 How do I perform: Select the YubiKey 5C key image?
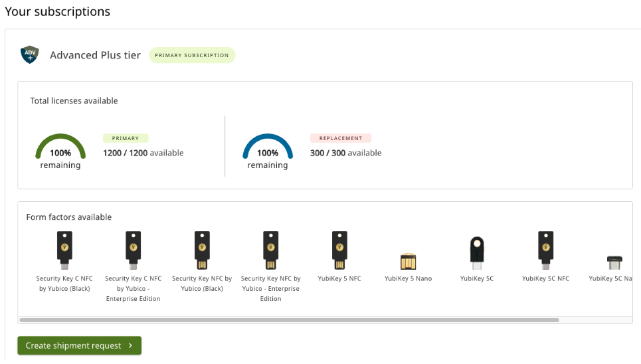pos(477,253)
